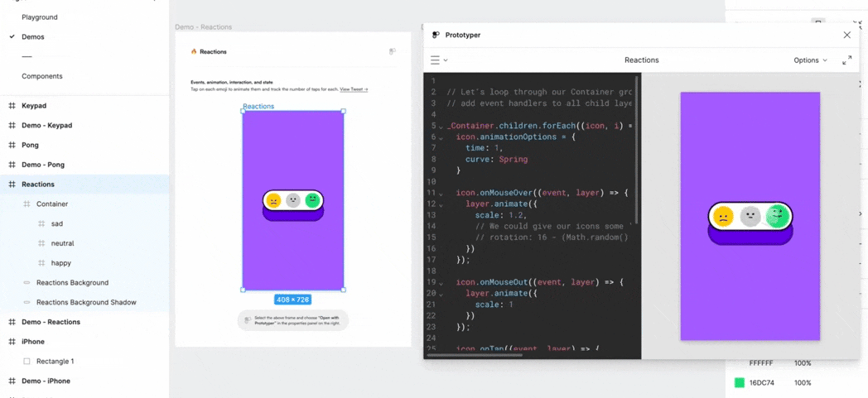This screenshot has width=868, height=398.
Task: Switch to the Playground page
Action: (x=40, y=17)
